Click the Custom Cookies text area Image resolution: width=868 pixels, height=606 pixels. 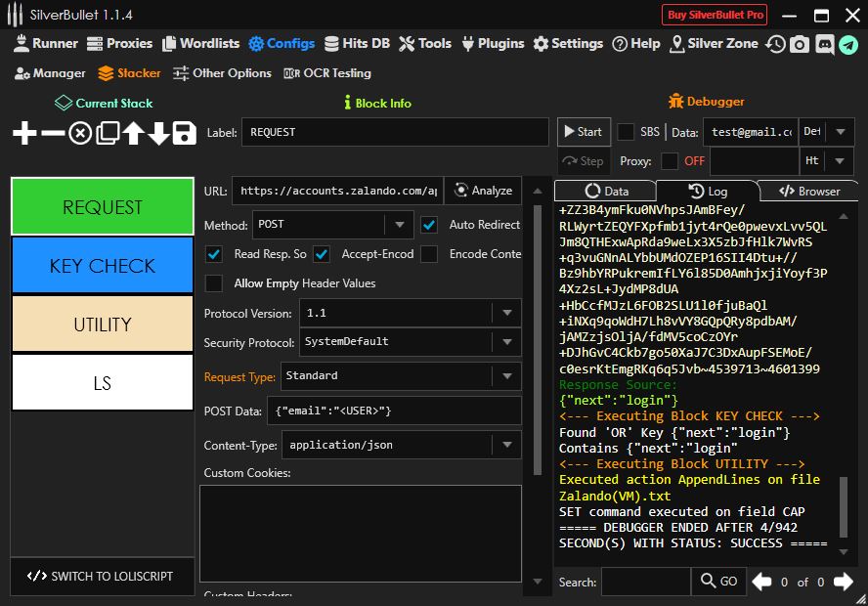[x=361, y=534]
